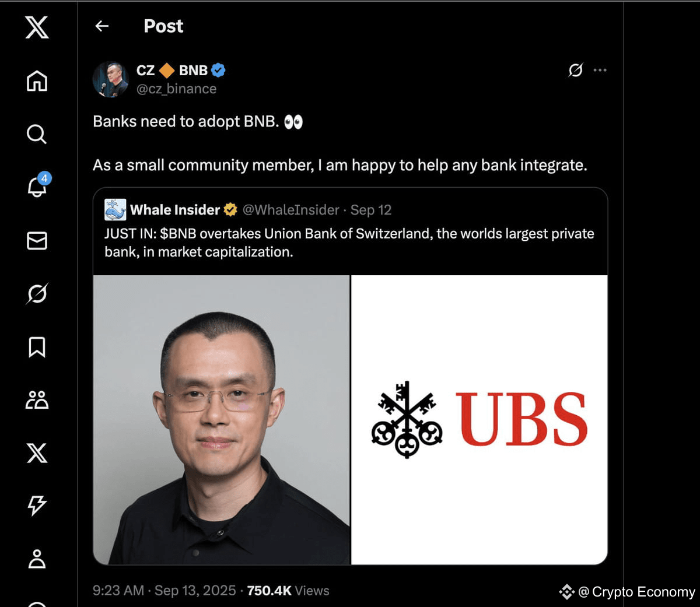The width and height of the screenshot is (700, 607).
Task: Open the UBS logo image
Action: (480, 420)
